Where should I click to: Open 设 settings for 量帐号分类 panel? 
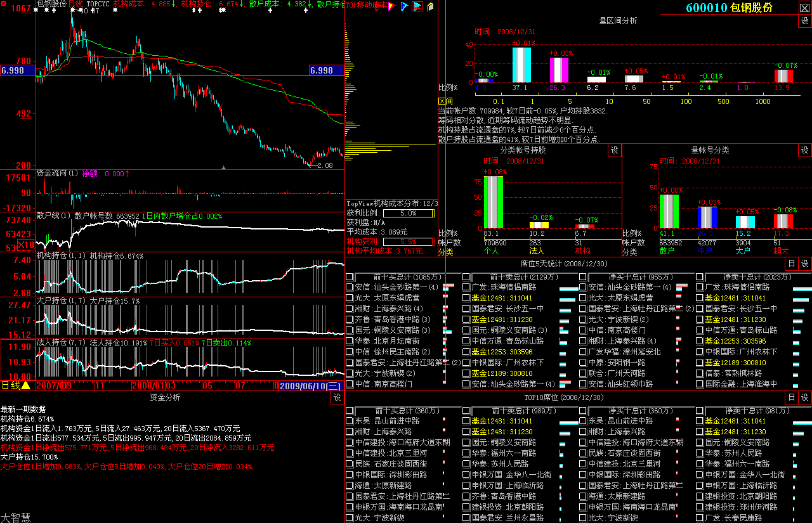(804, 150)
